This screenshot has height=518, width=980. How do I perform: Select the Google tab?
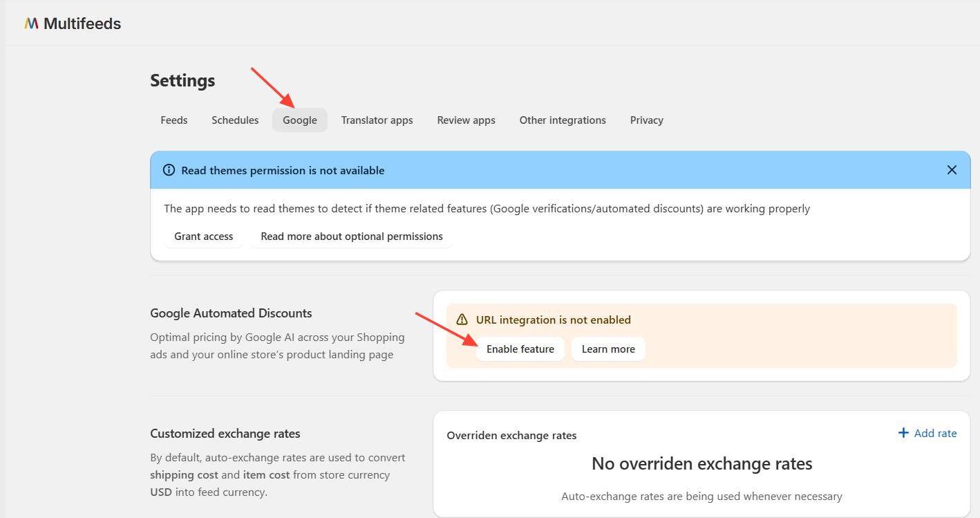click(300, 120)
